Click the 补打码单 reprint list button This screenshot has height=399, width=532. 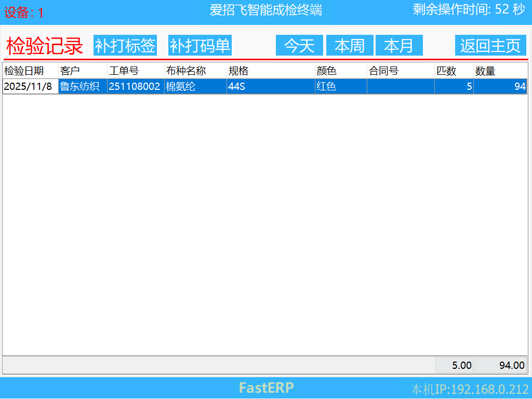[x=200, y=46]
